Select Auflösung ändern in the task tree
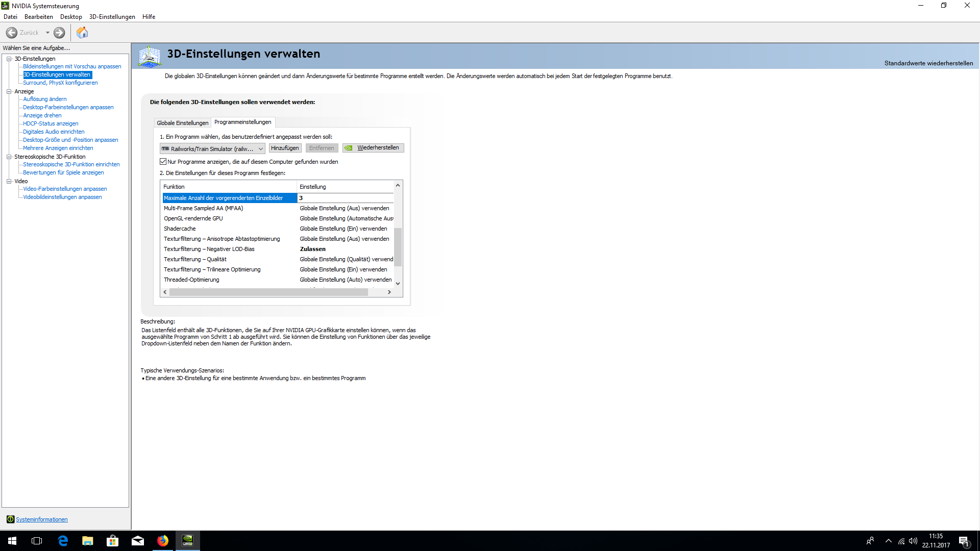Screen dimensions: 980x551 click(x=45, y=99)
